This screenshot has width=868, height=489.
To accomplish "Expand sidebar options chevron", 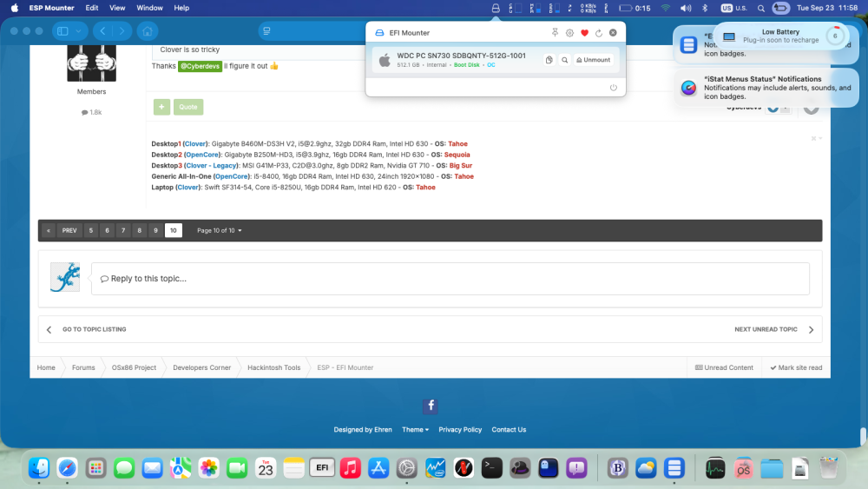I will click(x=79, y=31).
